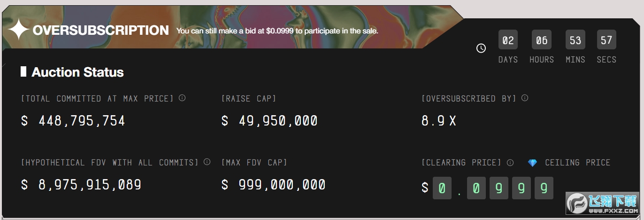Click the Mins countdown box

click(x=575, y=40)
